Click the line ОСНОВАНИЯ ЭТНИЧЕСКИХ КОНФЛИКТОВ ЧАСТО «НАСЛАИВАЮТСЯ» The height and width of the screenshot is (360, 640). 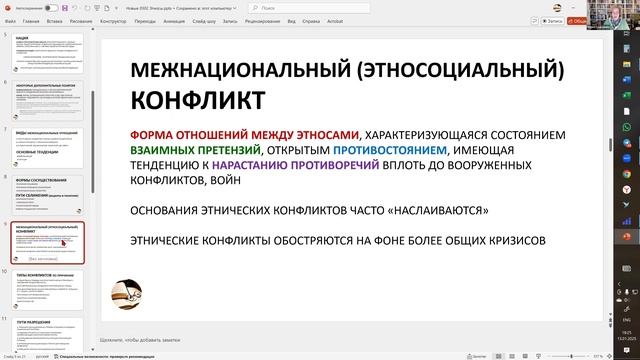point(309,211)
